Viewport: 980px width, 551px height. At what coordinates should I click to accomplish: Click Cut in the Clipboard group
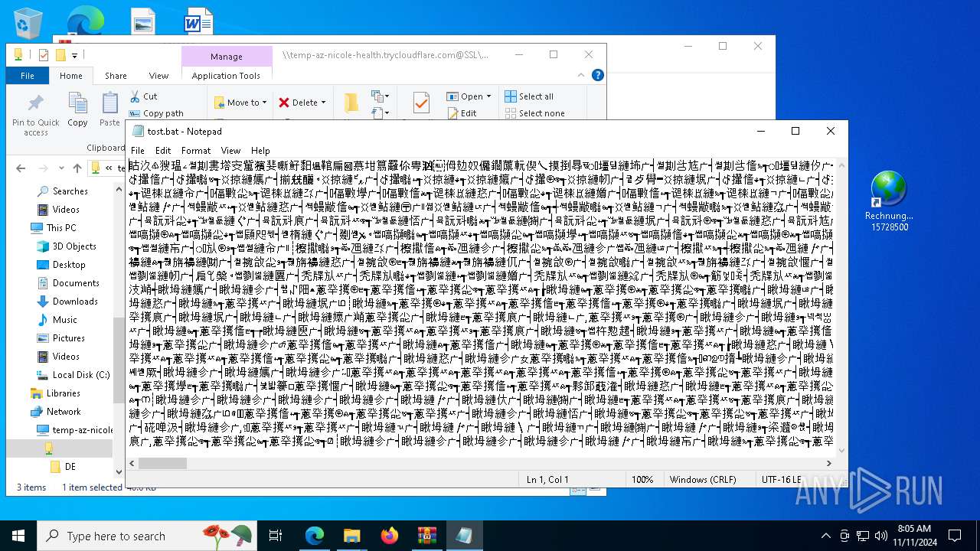(143, 96)
